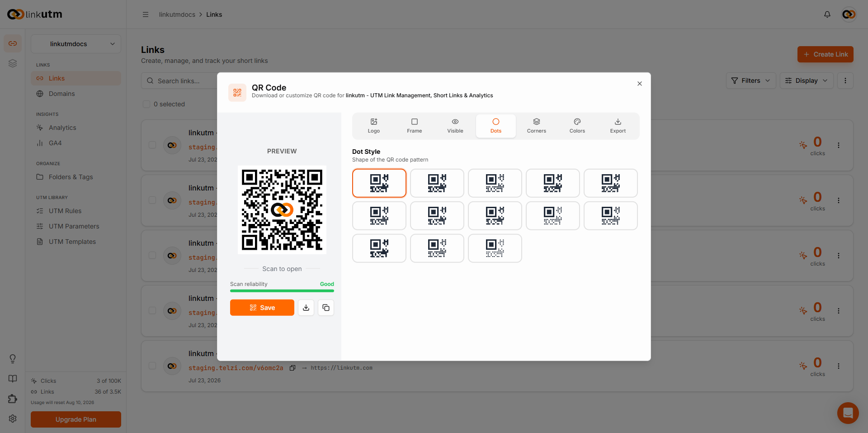Switch to the Logo tab
The height and width of the screenshot is (433, 868).
[373, 126]
